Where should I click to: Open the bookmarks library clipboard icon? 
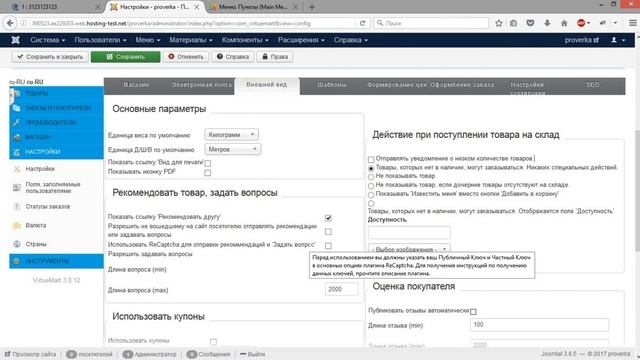click(513, 23)
